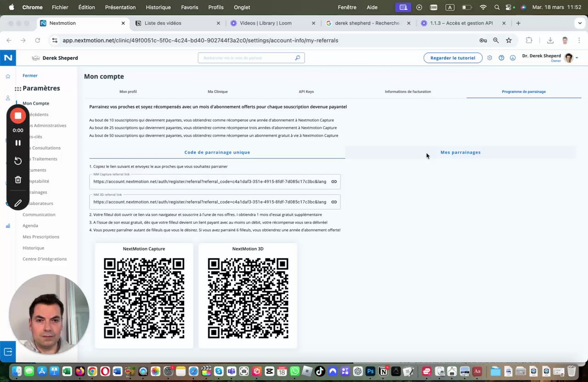The height and width of the screenshot is (382, 588).
Task: Open the Paramètres grid handle
Action: [x=18, y=89]
